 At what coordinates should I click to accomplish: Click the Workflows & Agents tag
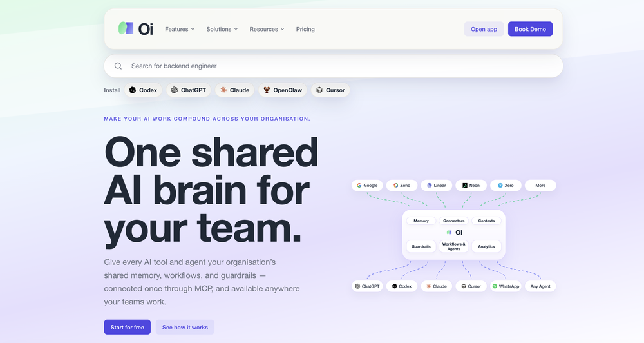click(x=454, y=246)
